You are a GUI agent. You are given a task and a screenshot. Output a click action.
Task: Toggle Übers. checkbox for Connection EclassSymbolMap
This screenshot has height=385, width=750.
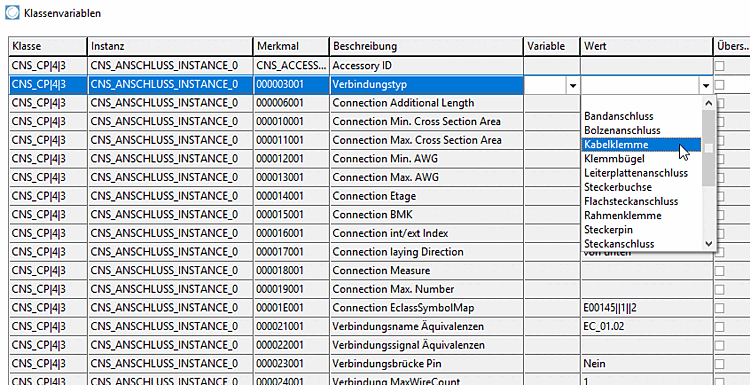(719, 308)
